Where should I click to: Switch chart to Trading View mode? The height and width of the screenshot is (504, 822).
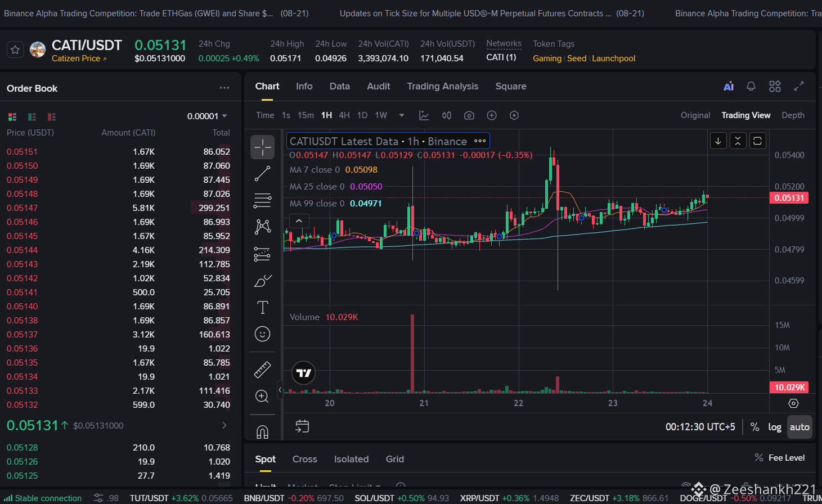click(x=746, y=115)
